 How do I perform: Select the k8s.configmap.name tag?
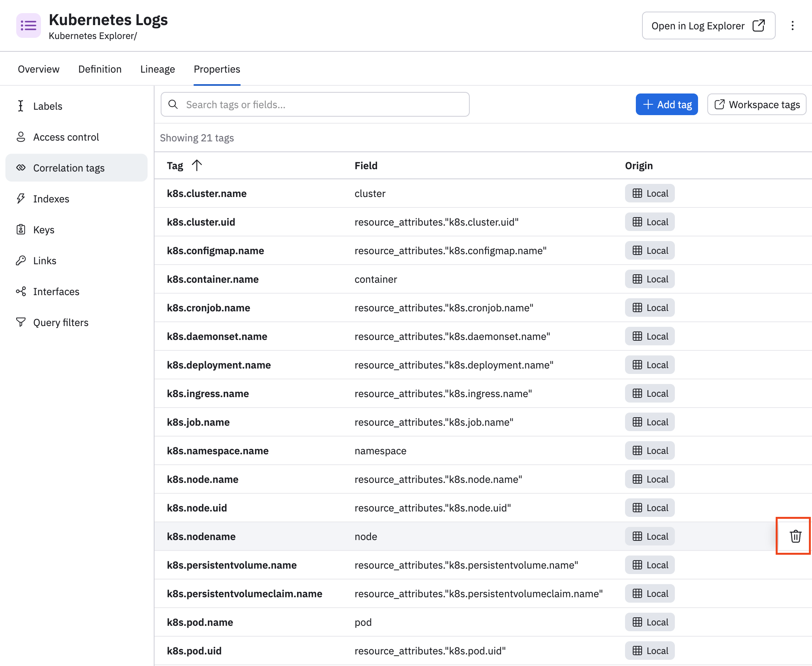click(215, 250)
